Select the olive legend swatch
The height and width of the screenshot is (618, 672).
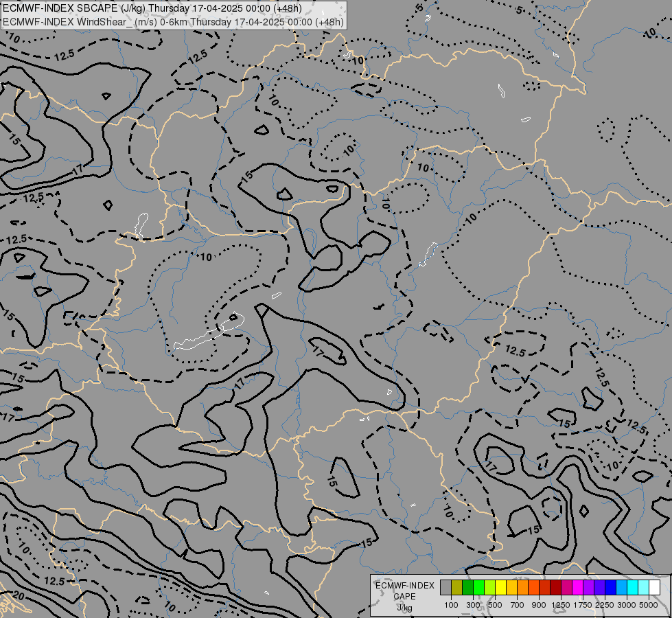457,587
